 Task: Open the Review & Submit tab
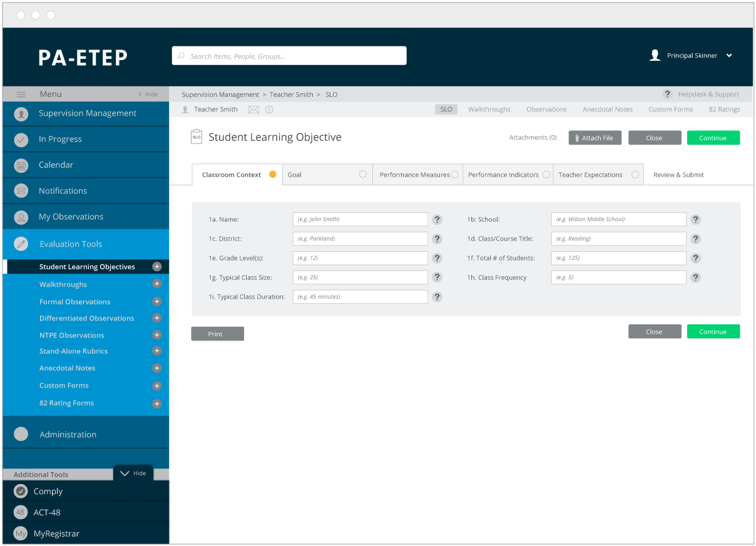678,175
